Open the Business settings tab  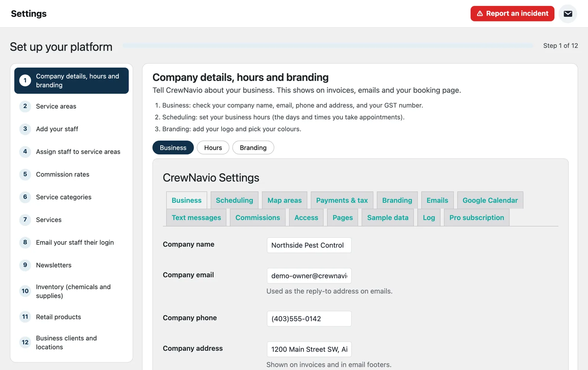point(187,200)
